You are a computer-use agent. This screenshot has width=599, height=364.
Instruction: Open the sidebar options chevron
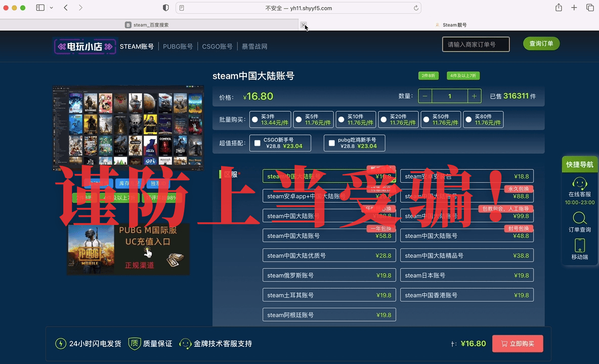pyautogui.click(x=53, y=8)
